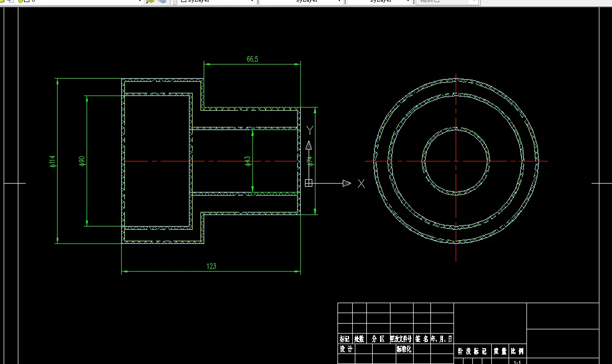This screenshot has height=364, width=612.
Task: Click the UCS Y-axis arrowhead
Action: (x=308, y=145)
